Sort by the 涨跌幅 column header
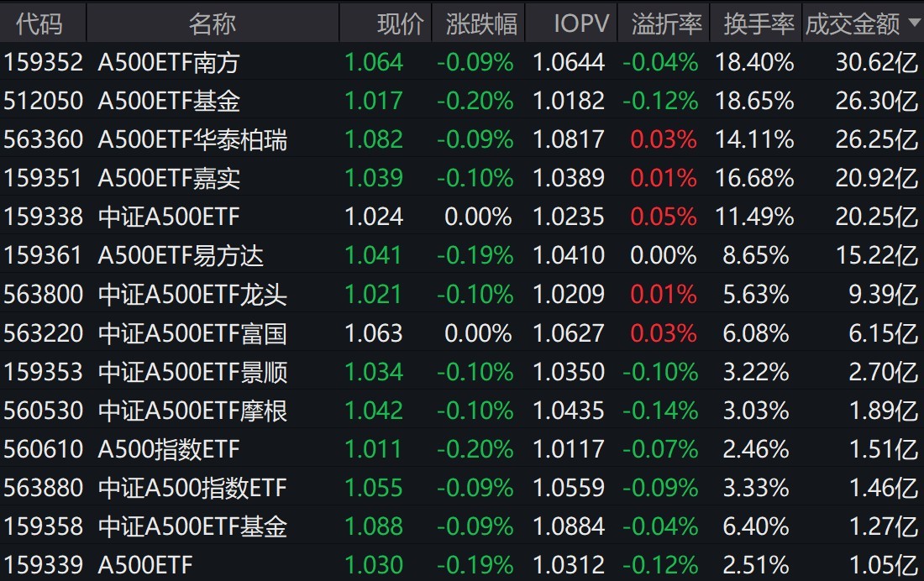 [x=480, y=24]
